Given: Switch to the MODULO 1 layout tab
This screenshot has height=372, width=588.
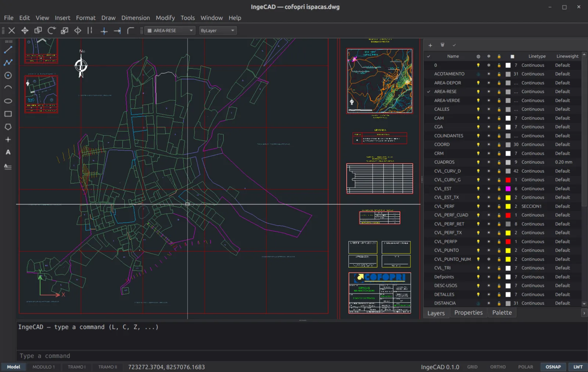Looking at the screenshot, I should pyautogui.click(x=44, y=367).
